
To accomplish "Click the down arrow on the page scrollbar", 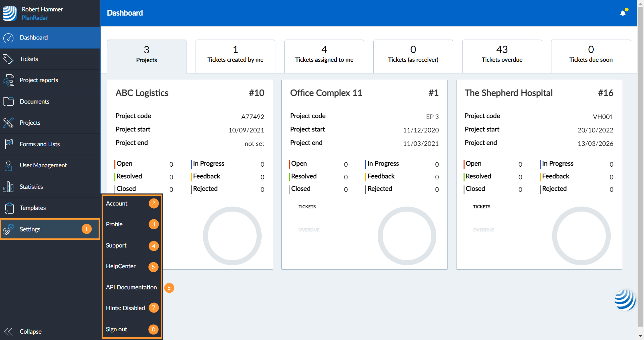I will tap(640, 336).
